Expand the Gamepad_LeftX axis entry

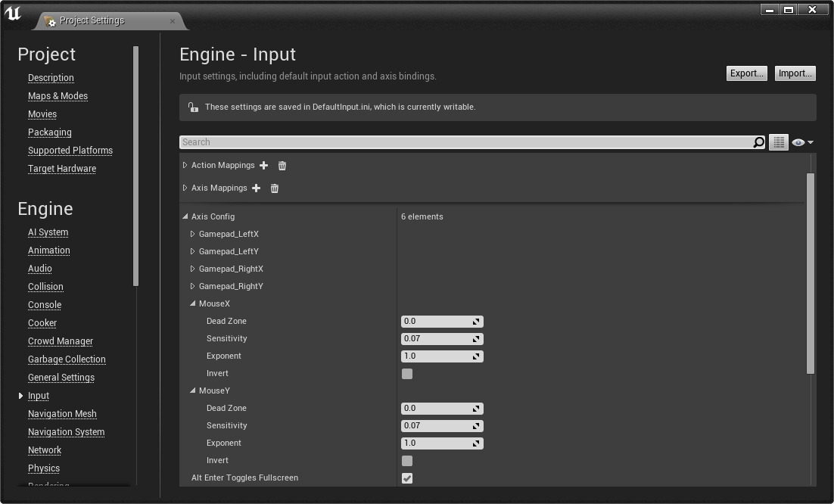coord(193,235)
